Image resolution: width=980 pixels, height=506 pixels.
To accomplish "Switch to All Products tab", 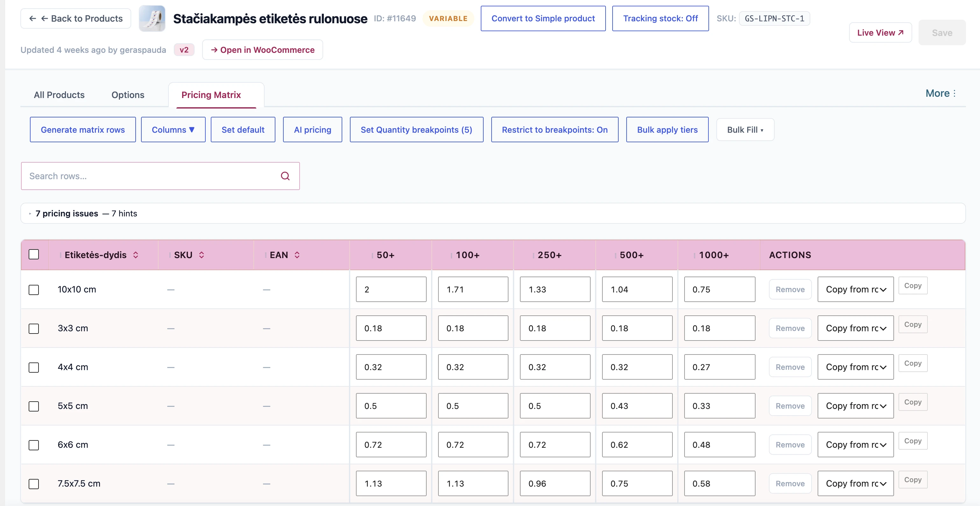I will pos(59,95).
